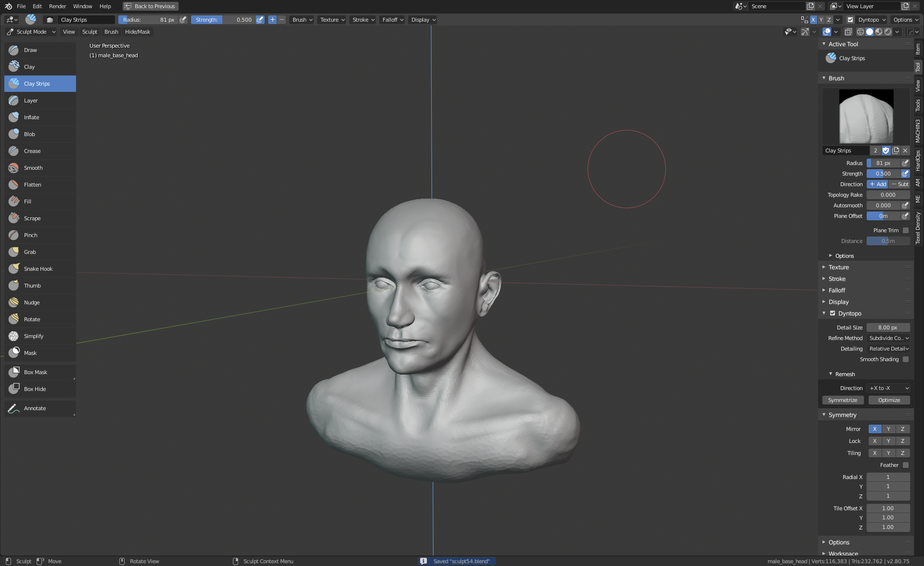Open the Refine Method dropdown
Image resolution: width=924 pixels, height=566 pixels.
(x=888, y=338)
